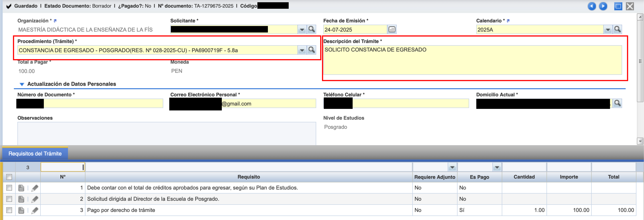Edit requisito row 1 with pencil icon
The height and width of the screenshot is (220, 644).
point(35,188)
